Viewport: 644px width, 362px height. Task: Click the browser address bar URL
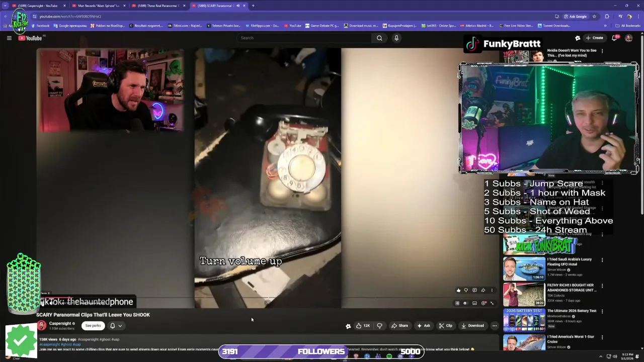[x=70, y=16]
